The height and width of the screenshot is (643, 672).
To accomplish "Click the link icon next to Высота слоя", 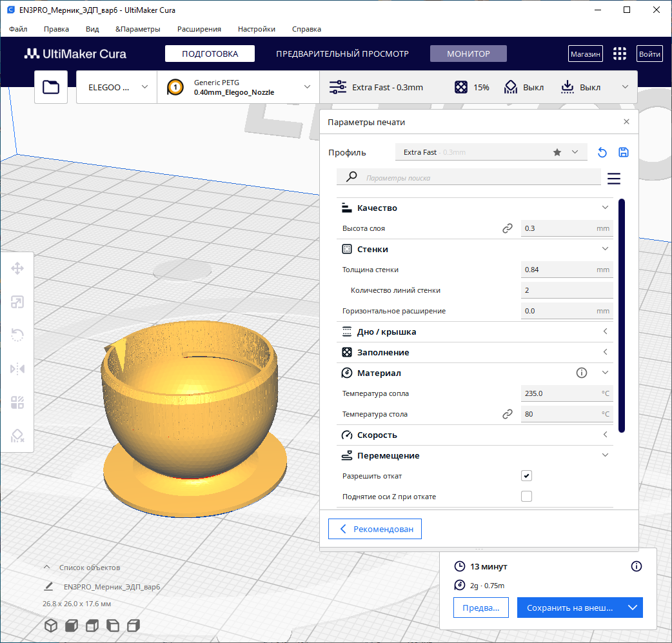I will click(508, 228).
